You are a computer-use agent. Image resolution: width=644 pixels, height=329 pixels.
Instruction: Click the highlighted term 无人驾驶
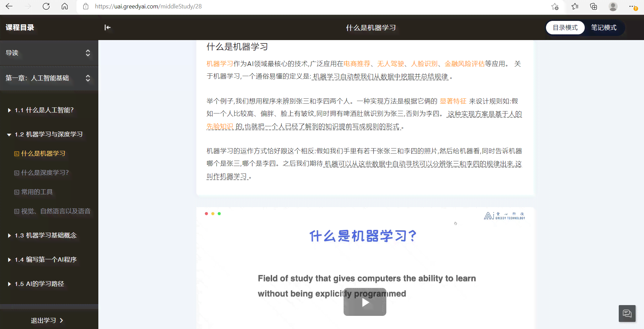[x=390, y=64]
